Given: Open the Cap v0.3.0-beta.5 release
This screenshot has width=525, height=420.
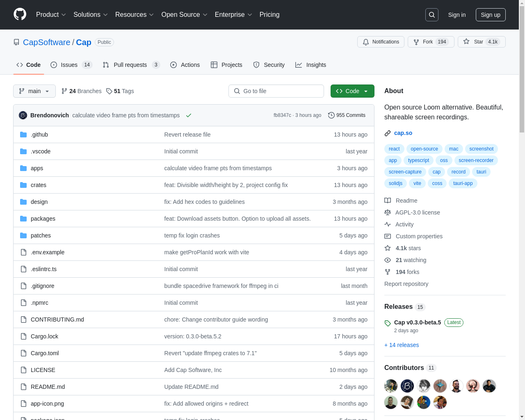Looking at the screenshot, I should point(418,322).
